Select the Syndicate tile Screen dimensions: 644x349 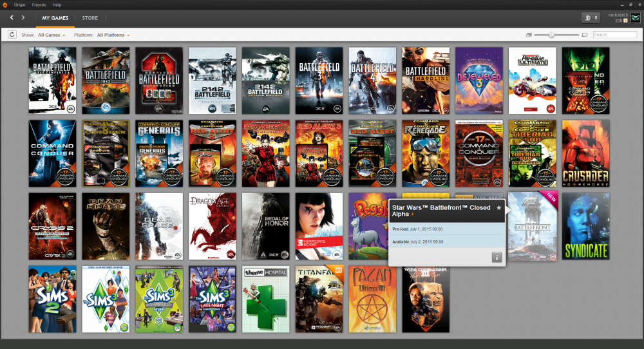click(x=586, y=227)
